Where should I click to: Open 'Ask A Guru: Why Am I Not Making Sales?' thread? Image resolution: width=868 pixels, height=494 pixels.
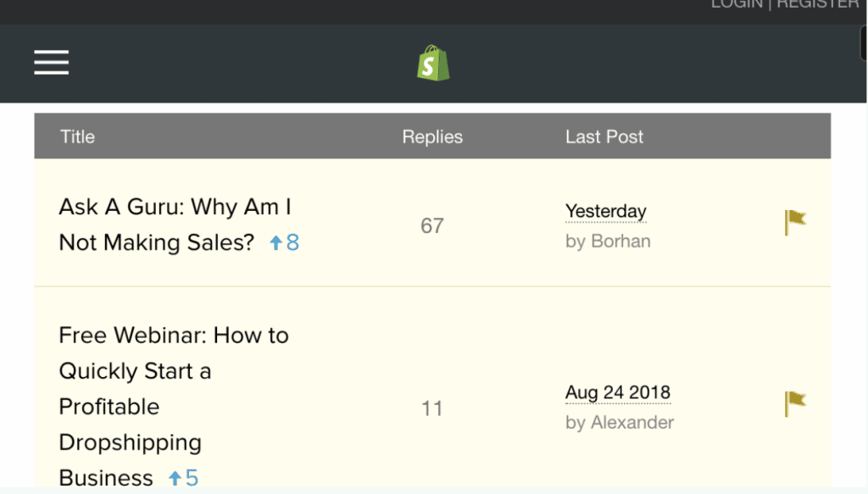[x=175, y=225]
